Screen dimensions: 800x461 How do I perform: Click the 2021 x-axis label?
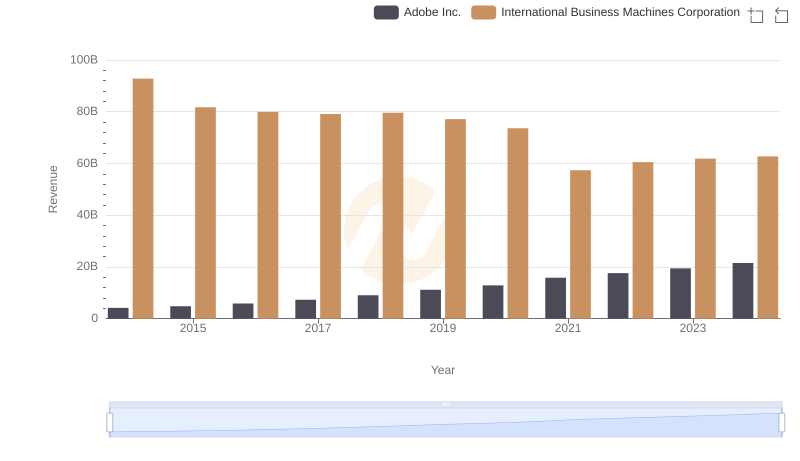pyautogui.click(x=568, y=328)
